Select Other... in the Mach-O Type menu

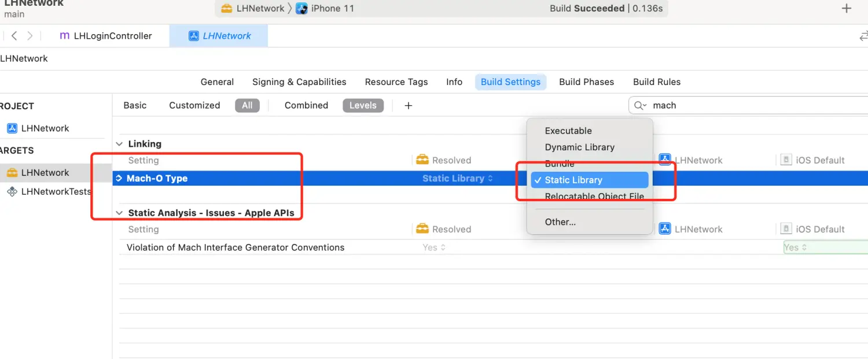coord(560,222)
